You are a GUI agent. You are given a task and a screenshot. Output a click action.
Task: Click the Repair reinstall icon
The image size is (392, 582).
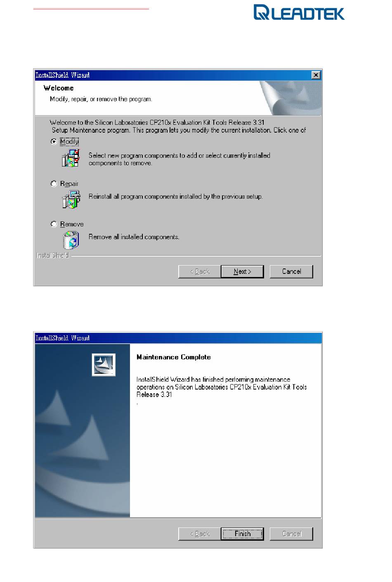click(x=71, y=199)
